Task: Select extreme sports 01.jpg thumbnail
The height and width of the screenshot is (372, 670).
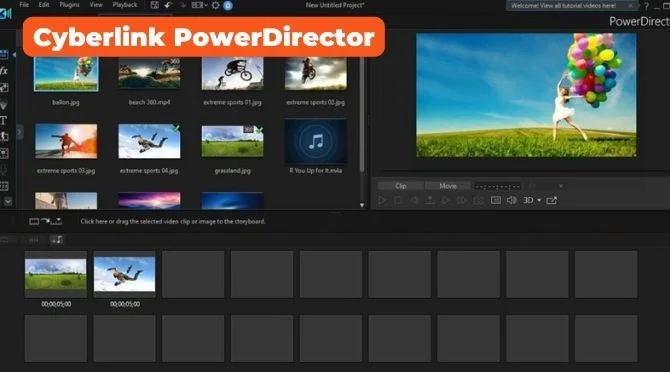Action: (232, 73)
